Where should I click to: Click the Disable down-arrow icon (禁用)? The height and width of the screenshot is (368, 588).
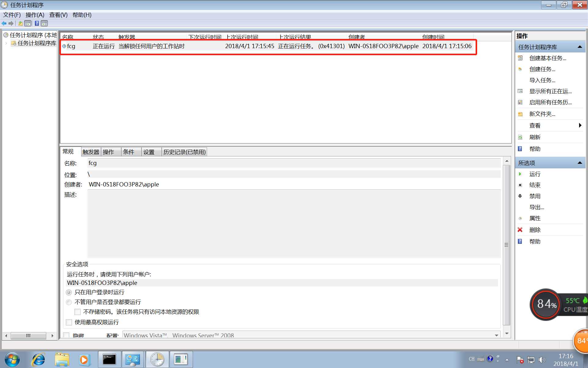pyautogui.click(x=520, y=196)
